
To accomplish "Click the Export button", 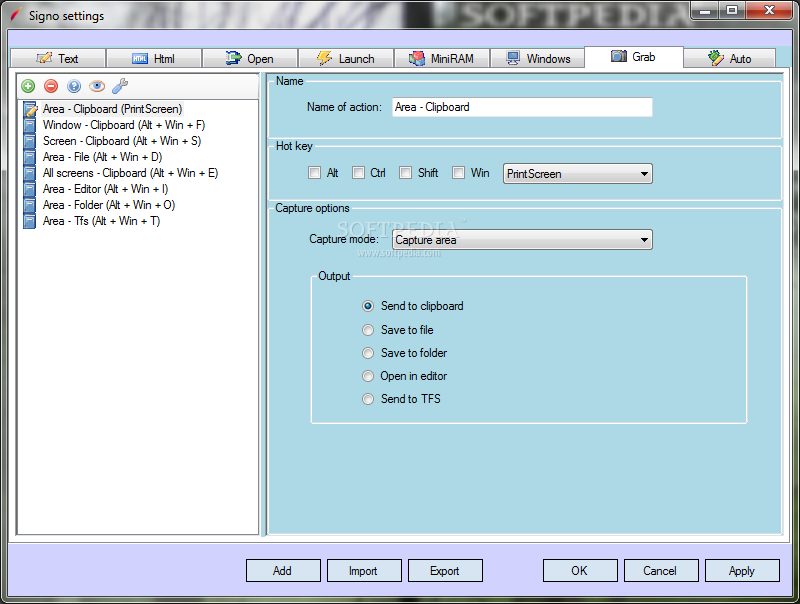I will point(445,571).
